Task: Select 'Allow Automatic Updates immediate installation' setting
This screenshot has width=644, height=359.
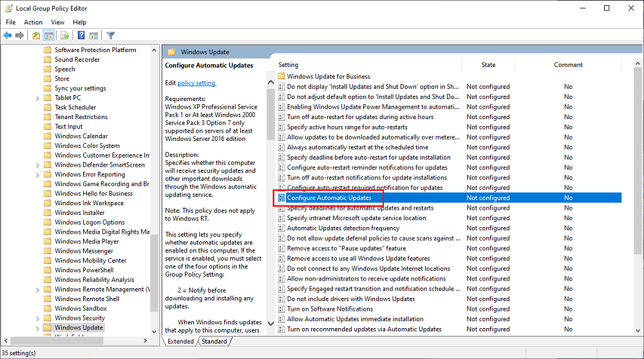Action: coord(355,319)
